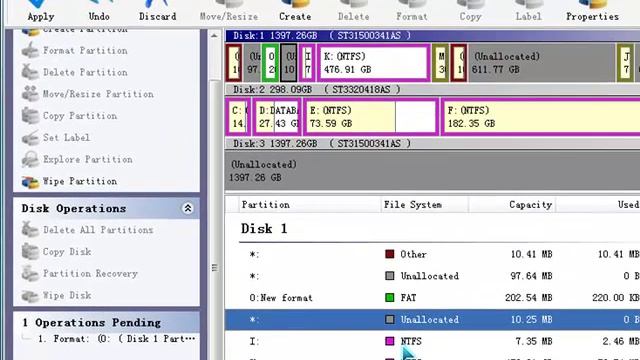Select Unallocated 97.64 MB row
The width and height of the screenshot is (640, 360).
[x=432, y=276]
